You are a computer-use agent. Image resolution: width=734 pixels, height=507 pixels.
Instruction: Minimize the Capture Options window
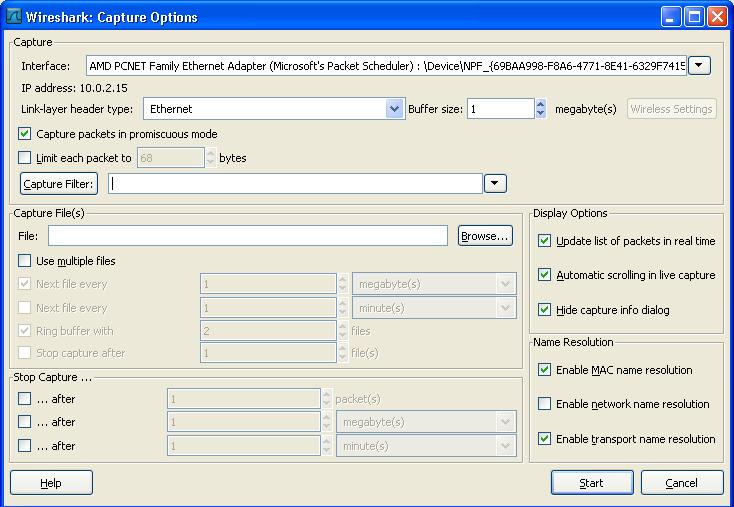tap(671, 17)
